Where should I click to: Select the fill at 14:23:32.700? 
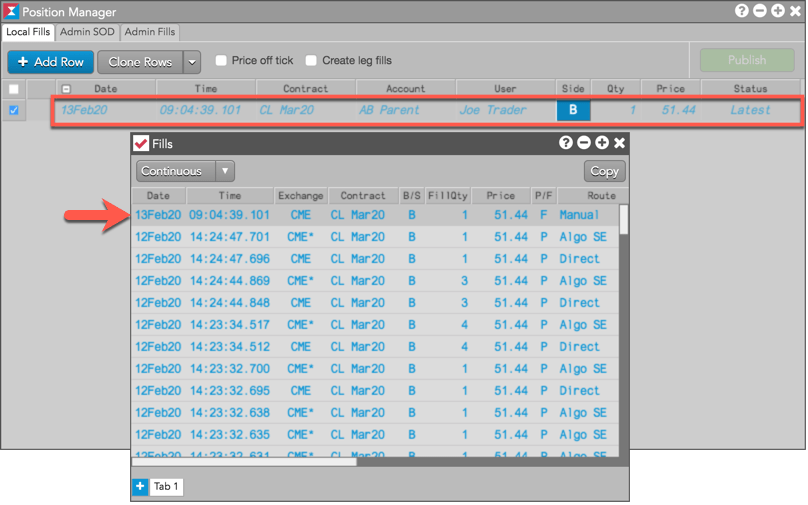click(x=375, y=369)
